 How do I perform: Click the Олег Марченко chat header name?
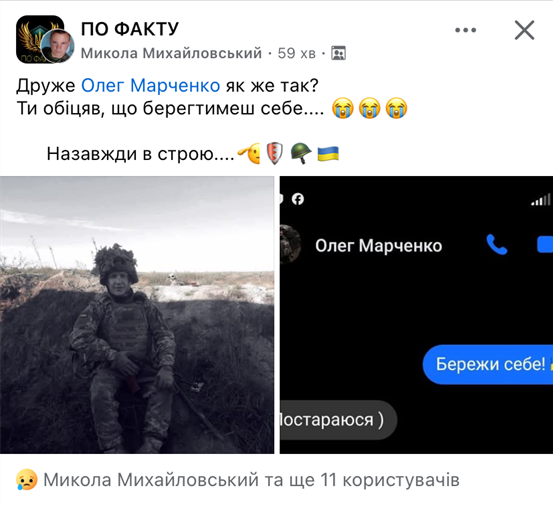(x=378, y=246)
